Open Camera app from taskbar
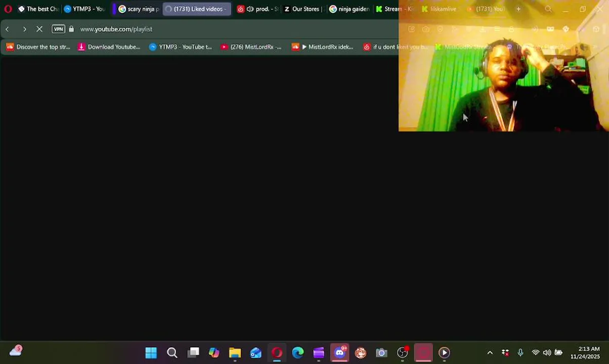Screen dimensions: 609x364 (x=381, y=353)
